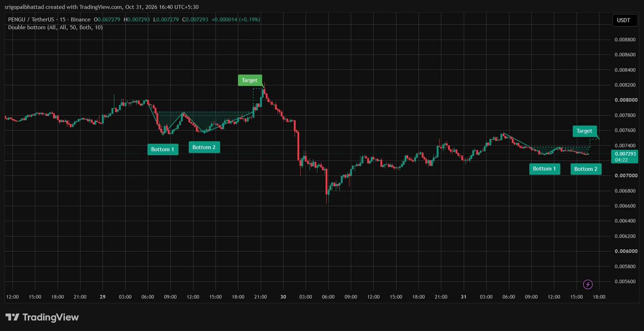The image size is (644, 331).
Task: Click the date label 31 on time axis
Action: point(463,297)
